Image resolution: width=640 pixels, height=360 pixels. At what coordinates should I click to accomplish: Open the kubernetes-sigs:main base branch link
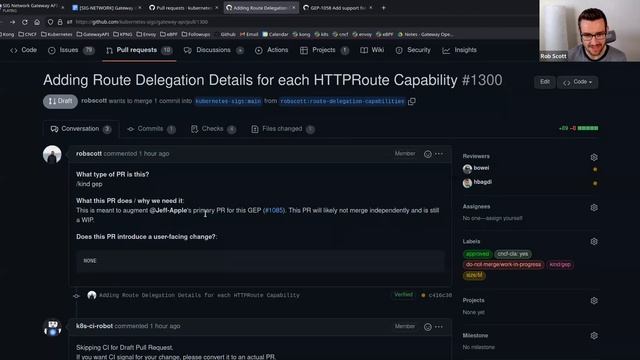pyautogui.click(x=228, y=101)
